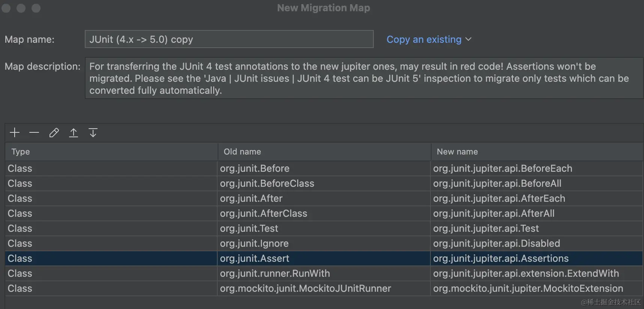Screen dimensions: 644x309
Task: Select the org.junit.Test mapping row
Action: (249, 228)
